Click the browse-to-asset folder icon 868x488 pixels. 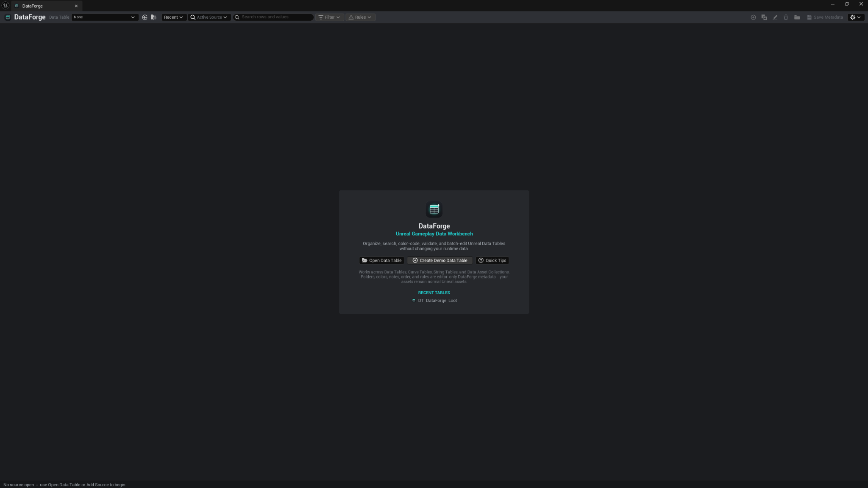coord(154,17)
